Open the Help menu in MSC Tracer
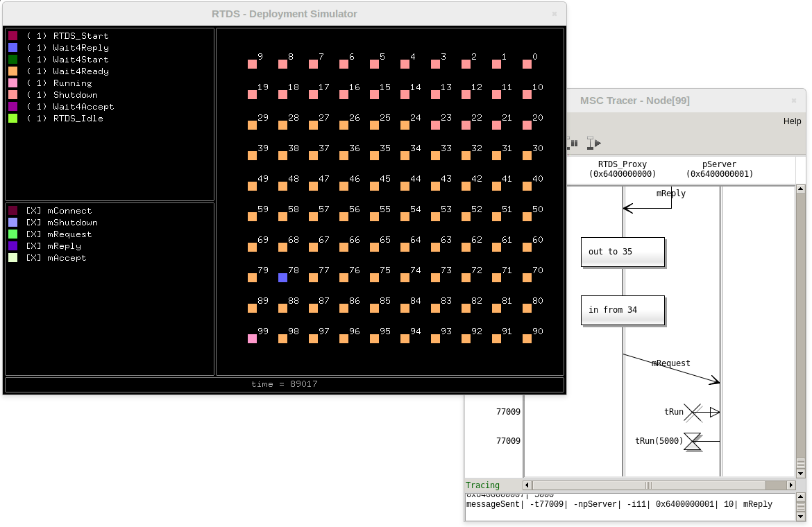The height and width of the screenshot is (527, 812). point(792,121)
